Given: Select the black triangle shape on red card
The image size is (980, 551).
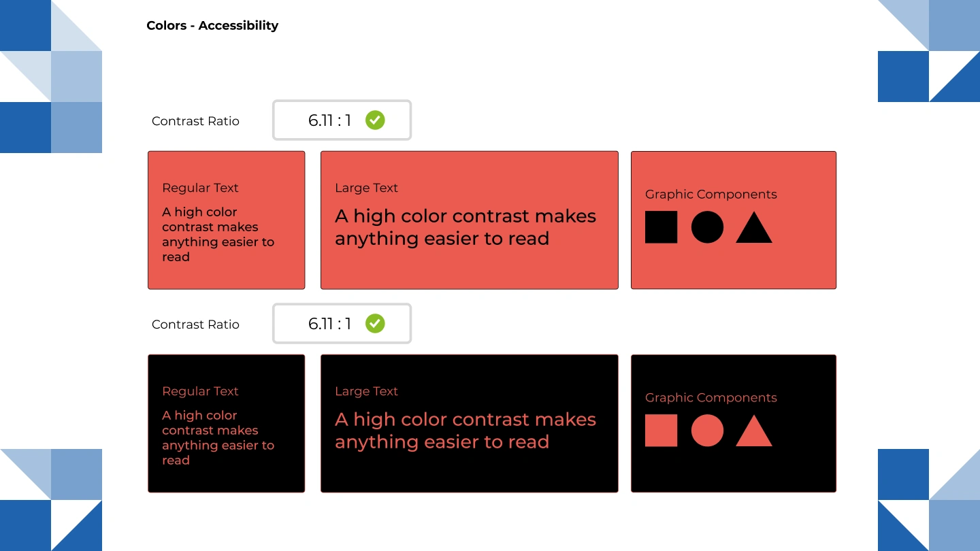Looking at the screenshot, I should [754, 227].
